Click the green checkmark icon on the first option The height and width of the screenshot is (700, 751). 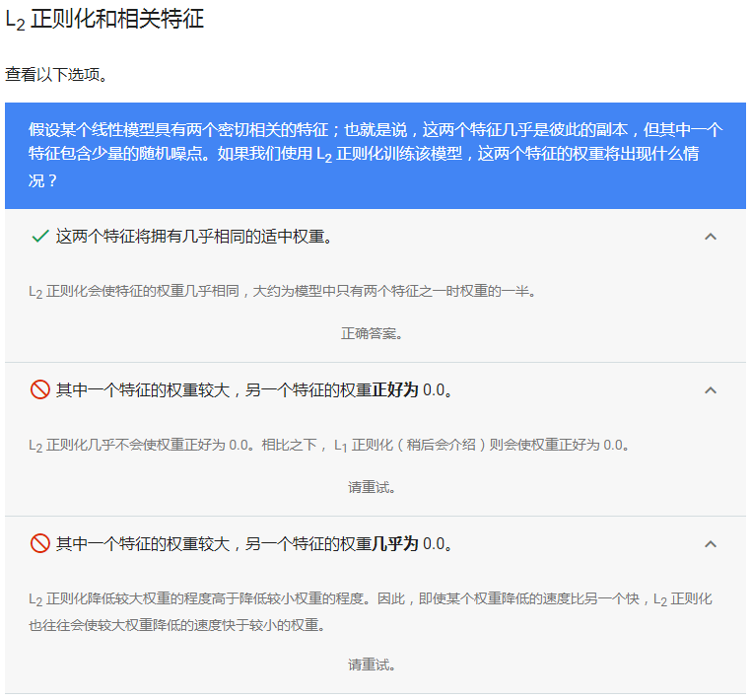[x=40, y=237]
